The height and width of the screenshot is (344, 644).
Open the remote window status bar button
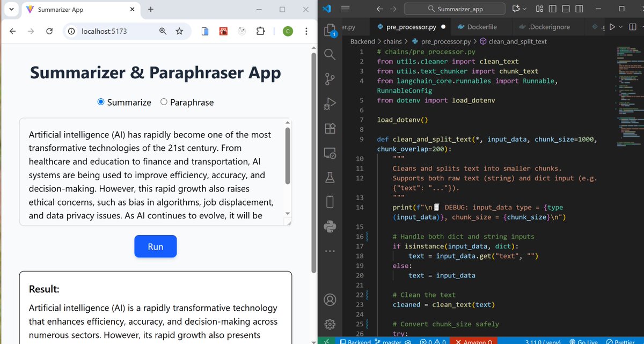coord(327,341)
